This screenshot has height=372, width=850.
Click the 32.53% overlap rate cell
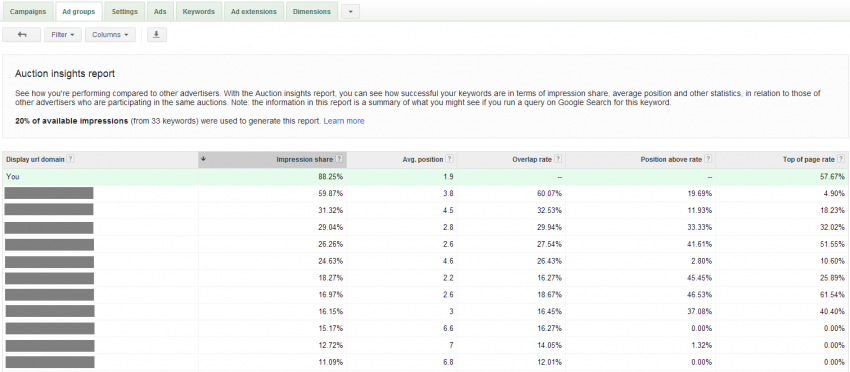pos(549,210)
